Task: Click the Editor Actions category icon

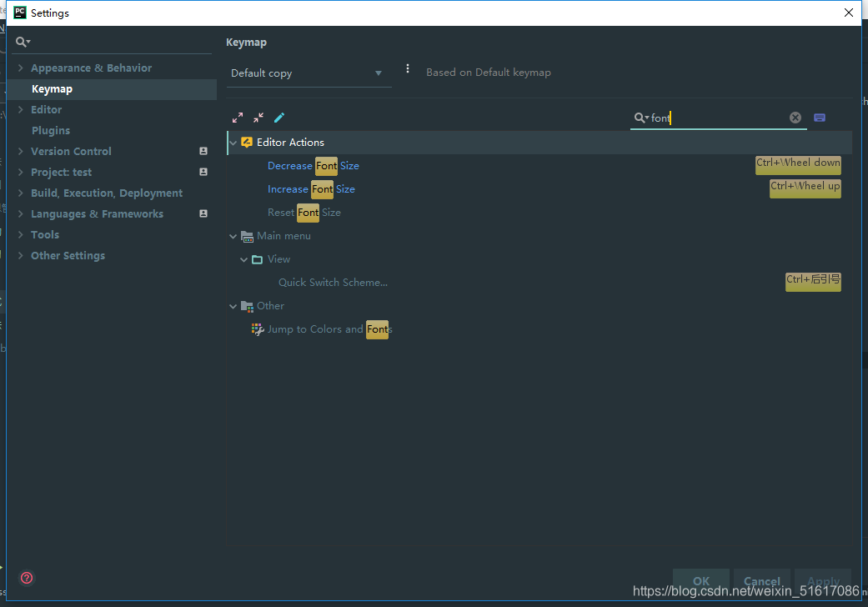Action: click(x=247, y=143)
